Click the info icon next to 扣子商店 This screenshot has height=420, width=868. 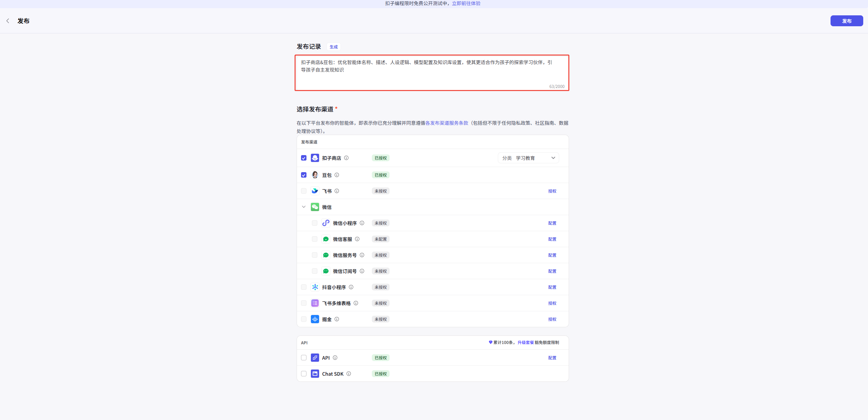click(x=346, y=158)
